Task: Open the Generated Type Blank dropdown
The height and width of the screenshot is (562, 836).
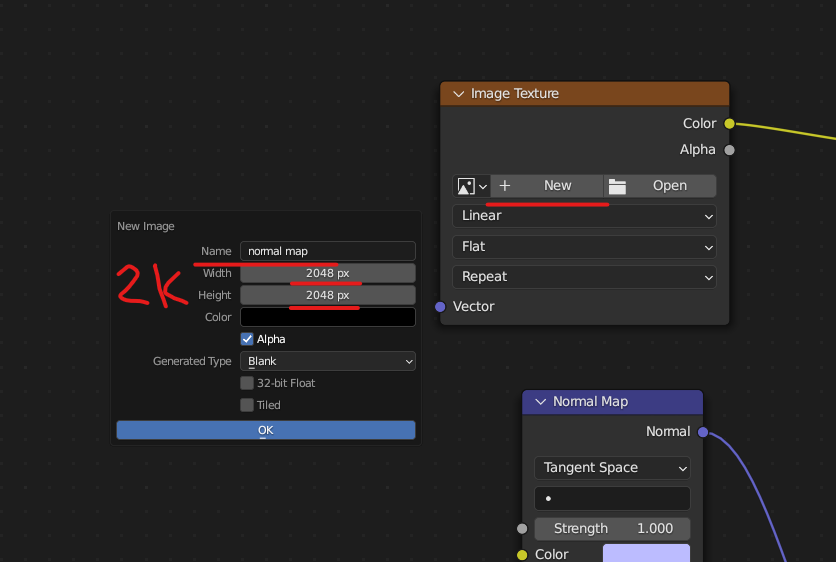Action: point(328,361)
